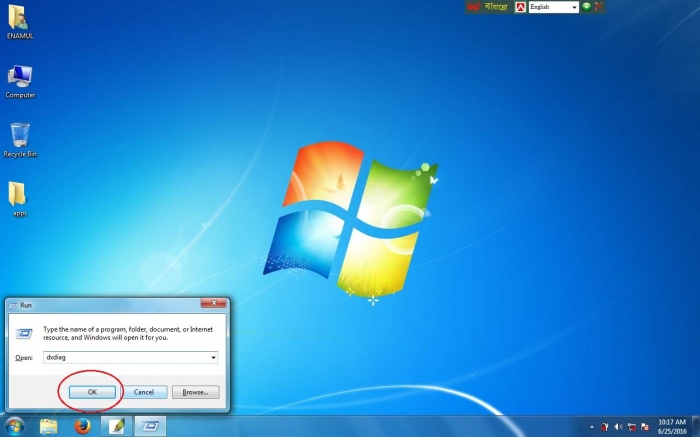Open Windows Explorer from the taskbar
This screenshot has width=700, height=437.
48,426
